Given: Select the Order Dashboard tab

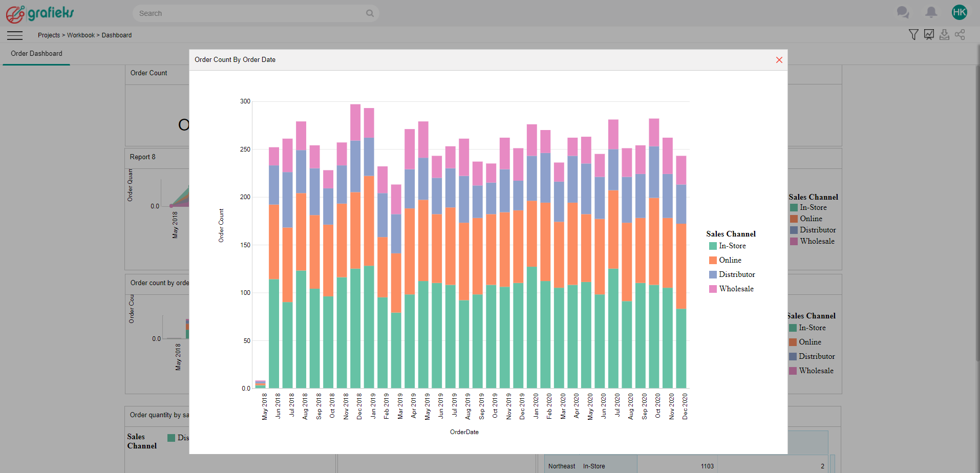Looking at the screenshot, I should click(x=36, y=53).
